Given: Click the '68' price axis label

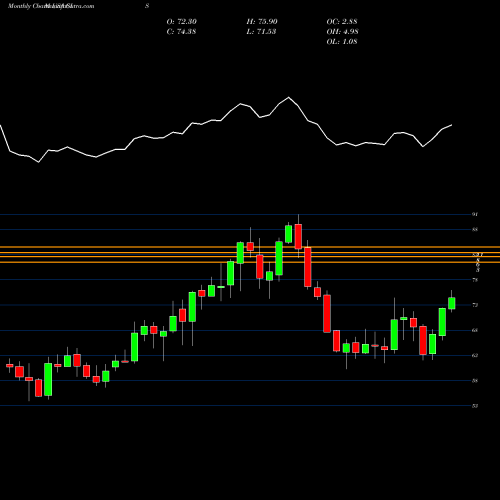Looking at the screenshot, I should point(475,330).
